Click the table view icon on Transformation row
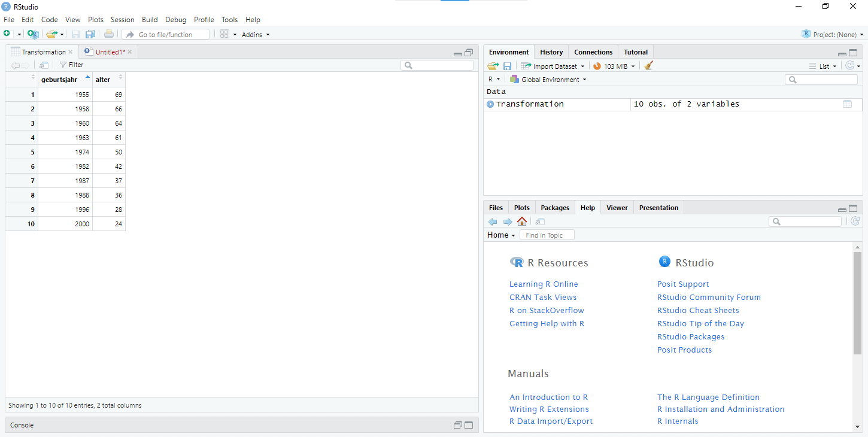Screen dimensions: 868x437 [x=847, y=104]
